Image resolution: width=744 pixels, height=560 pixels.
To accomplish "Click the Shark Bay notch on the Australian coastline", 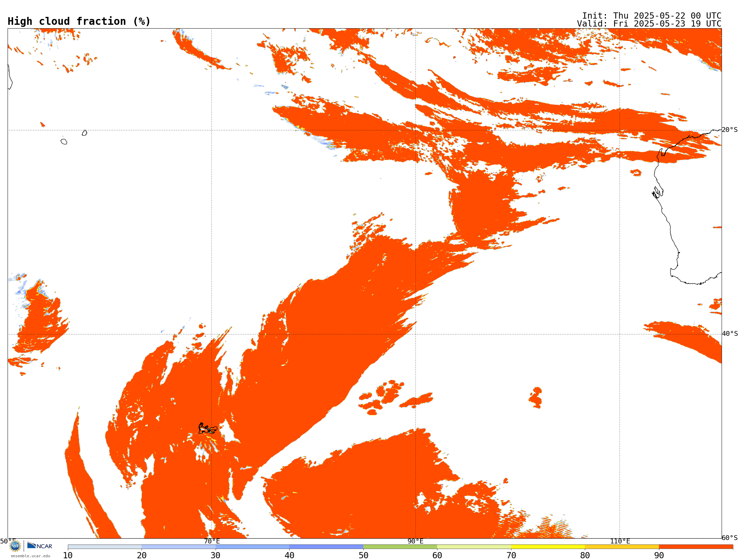I will (658, 192).
